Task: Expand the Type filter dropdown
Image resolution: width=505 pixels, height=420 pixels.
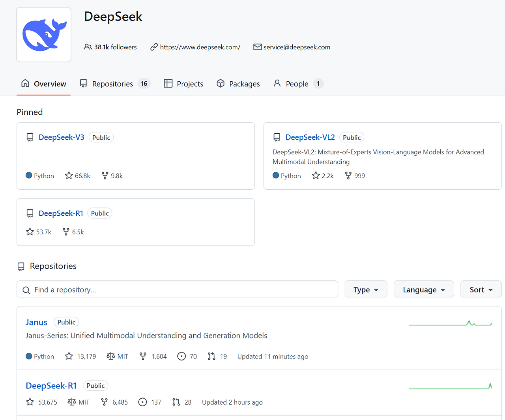Action: (366, 289)
